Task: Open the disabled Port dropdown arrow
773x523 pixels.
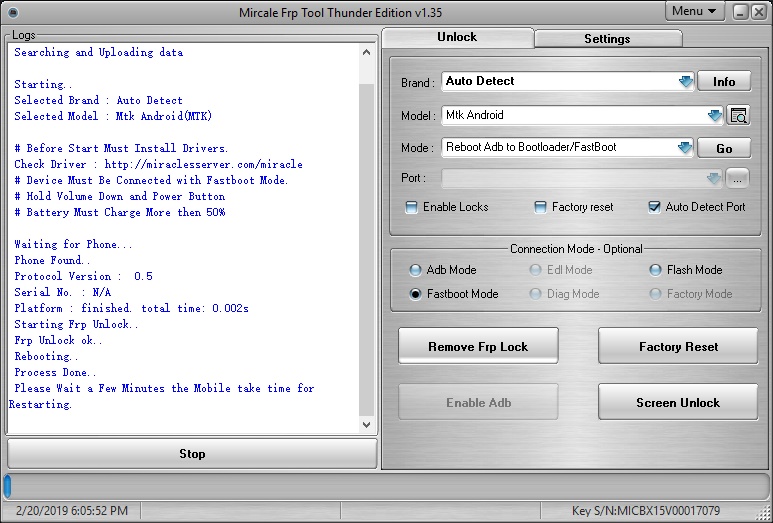Action: coord(714,178)
